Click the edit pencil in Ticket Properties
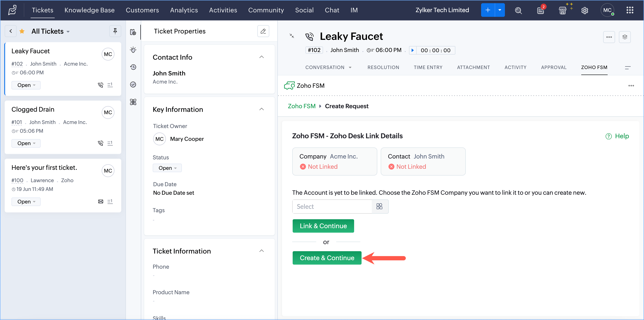644x320 pixels. (263, 31)
